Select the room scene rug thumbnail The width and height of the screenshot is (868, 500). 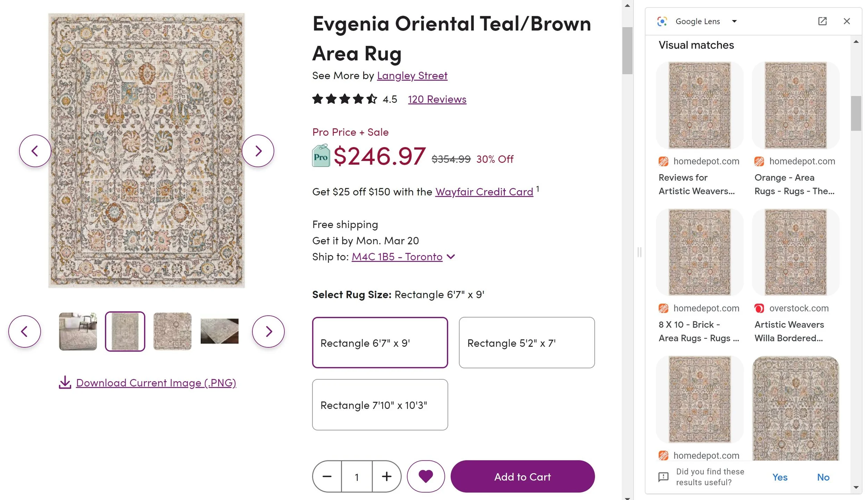(x=78, y=331)
